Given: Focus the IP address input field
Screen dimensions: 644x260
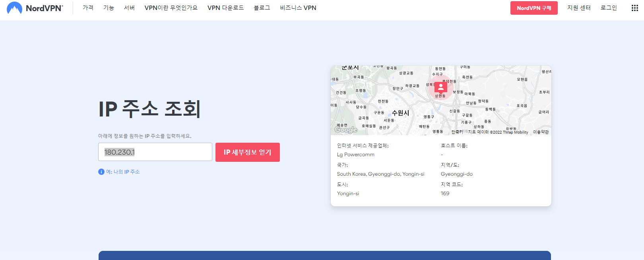Looking at the screenshot, I should [155, 152].
